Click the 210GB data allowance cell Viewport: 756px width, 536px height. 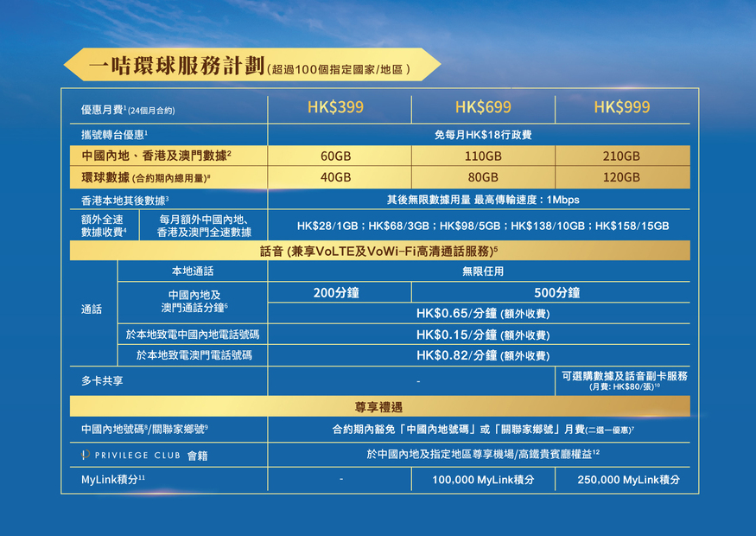coord(621,156)
